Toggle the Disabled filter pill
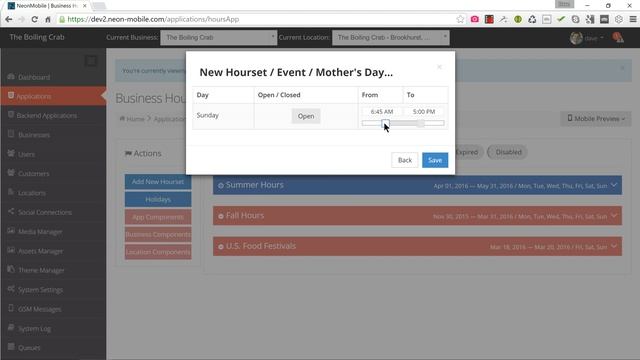This screenshot has width=640, height=360. pyautogui.click(x=507, y=152)
